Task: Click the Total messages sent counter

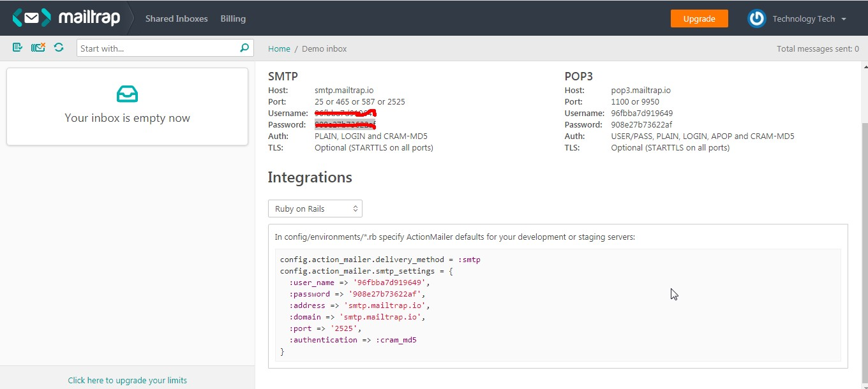Action: 818,48
